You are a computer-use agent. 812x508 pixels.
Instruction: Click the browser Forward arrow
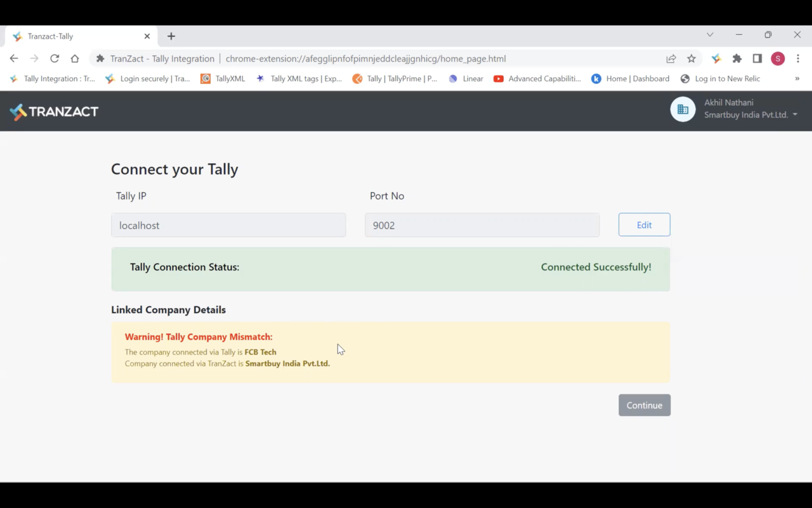34,58
